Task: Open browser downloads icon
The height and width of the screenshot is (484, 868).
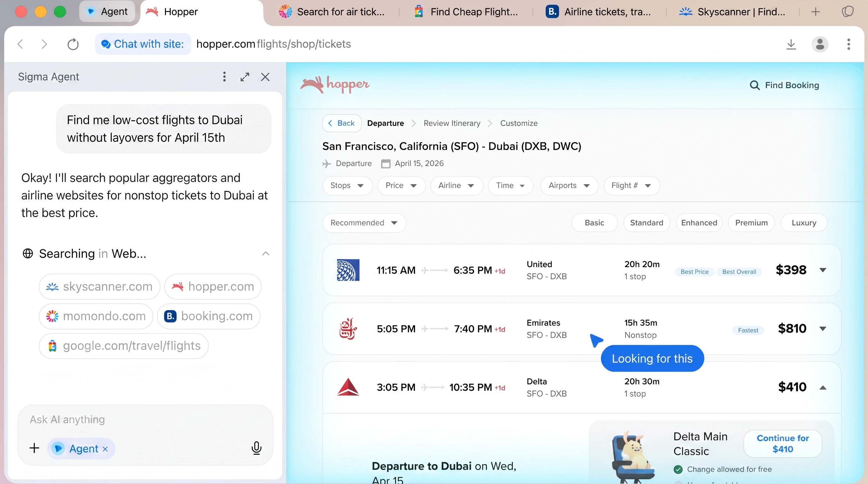Action: (x=791, y=44)
